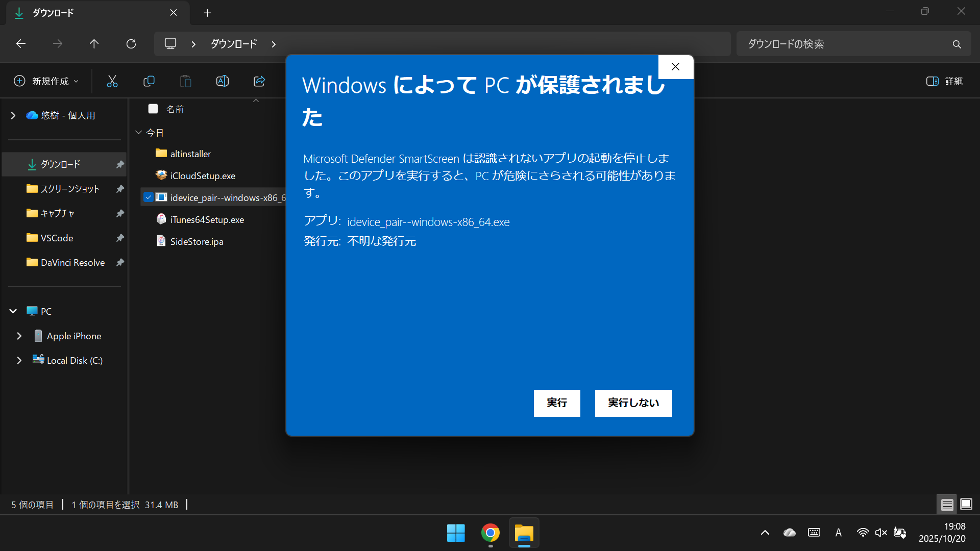Expand the Apple iPhone entry in the sidebar

pyautogui.click(x=19, y=336)
